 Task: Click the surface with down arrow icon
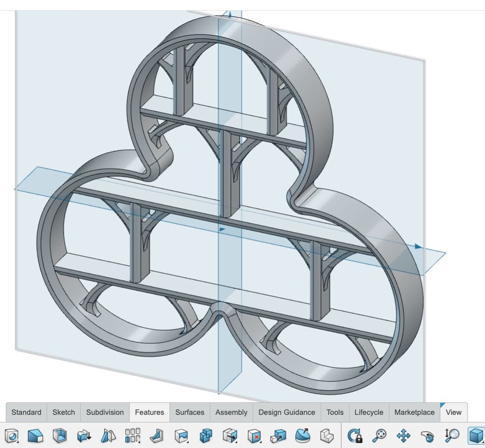pyautogui.click(x=84, y=435)
